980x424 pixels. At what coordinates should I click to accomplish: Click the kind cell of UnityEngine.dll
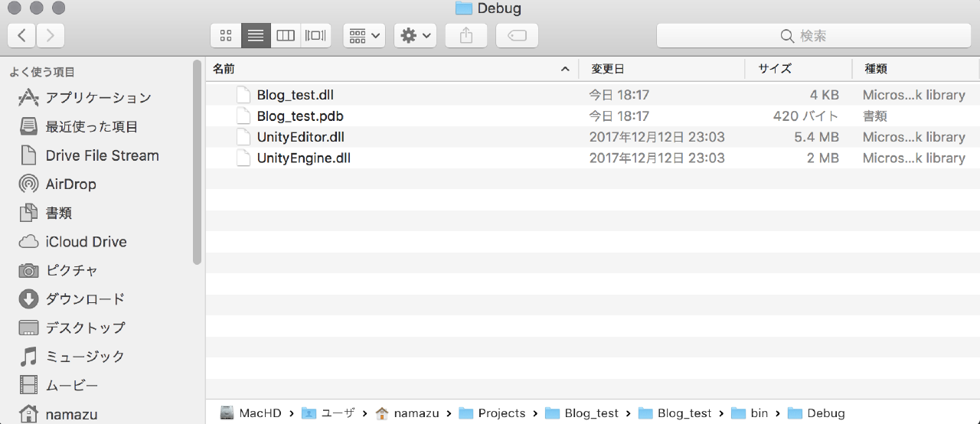914,158
